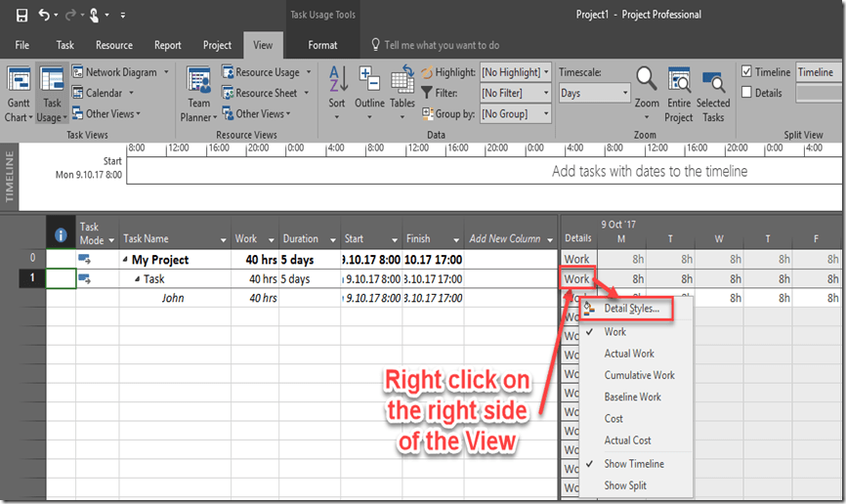Open the Team Planner view

[198, 94]
